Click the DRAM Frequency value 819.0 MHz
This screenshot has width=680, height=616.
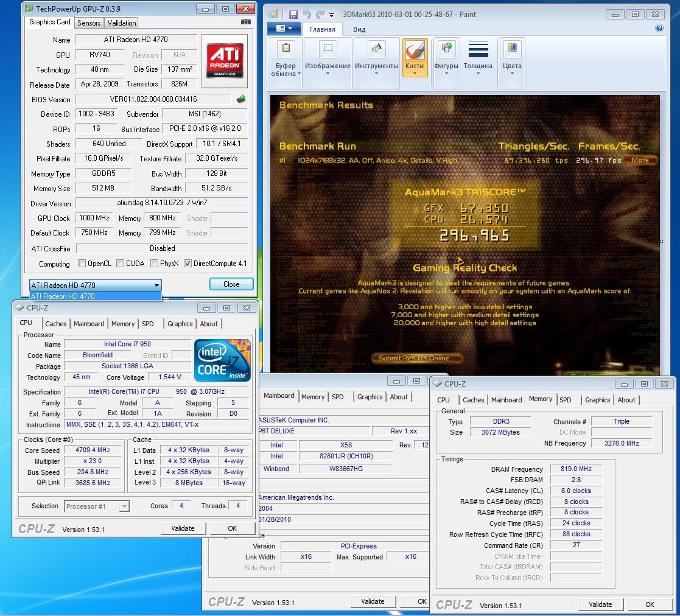click(x=576, y=469)
